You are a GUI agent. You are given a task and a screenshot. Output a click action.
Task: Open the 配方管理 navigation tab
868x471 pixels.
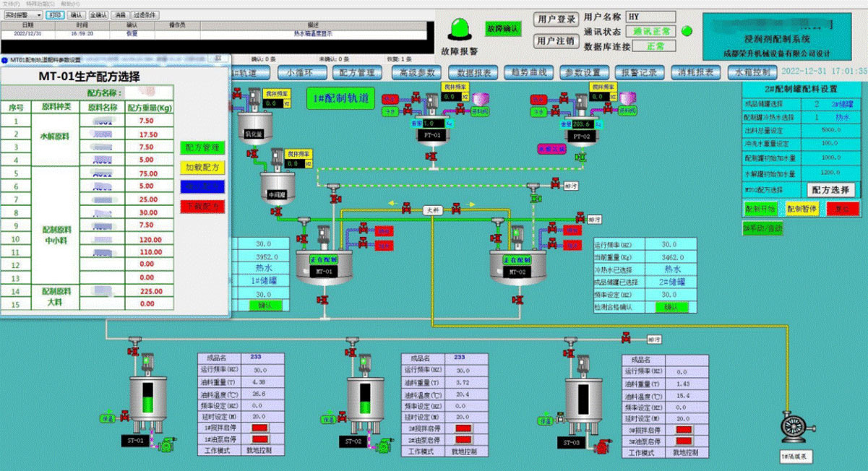coord(357,72)
